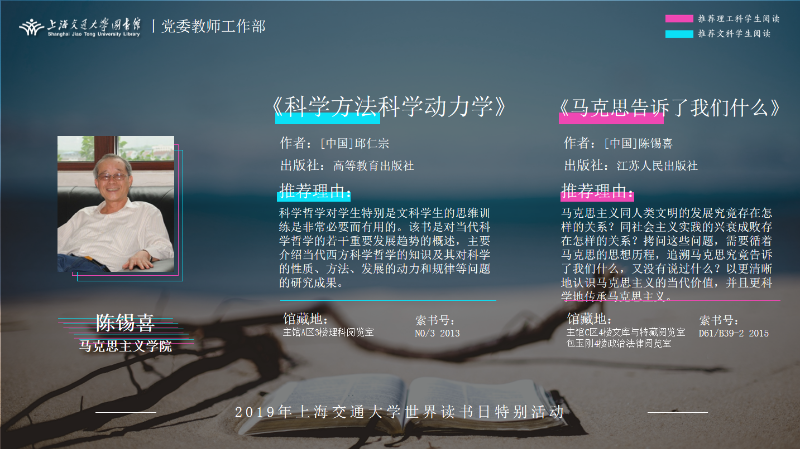800x449 pixels.
Task: Click the Shanghai Jiao Tong University Library logo
Action: (80, 27)
